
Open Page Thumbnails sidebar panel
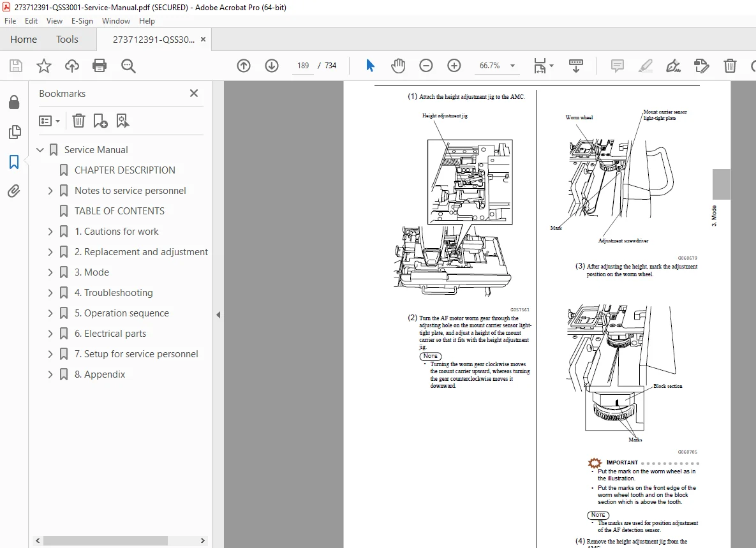point(15,131)
